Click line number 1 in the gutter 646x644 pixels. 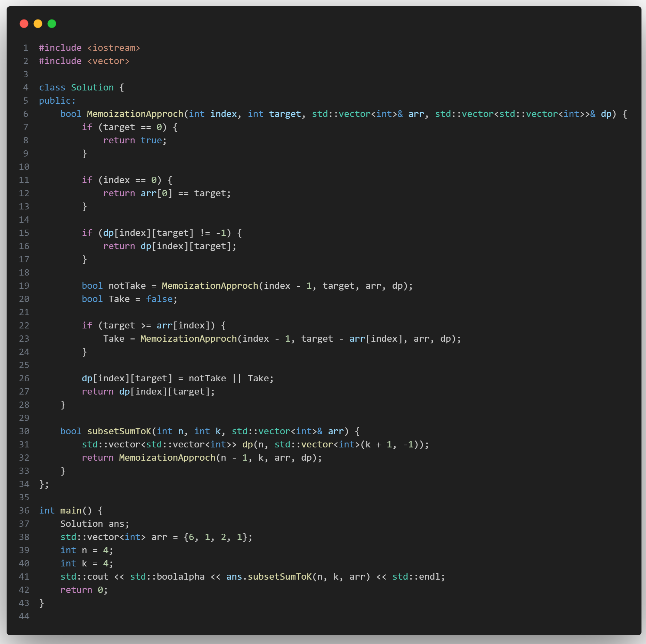(x=25, y=48)
